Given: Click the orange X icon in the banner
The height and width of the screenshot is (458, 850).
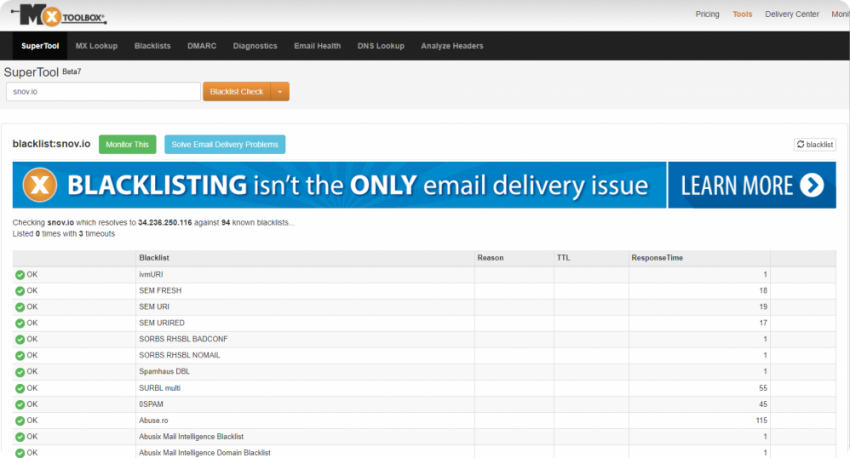Looking at the screenshot, I should coord(40,185).
